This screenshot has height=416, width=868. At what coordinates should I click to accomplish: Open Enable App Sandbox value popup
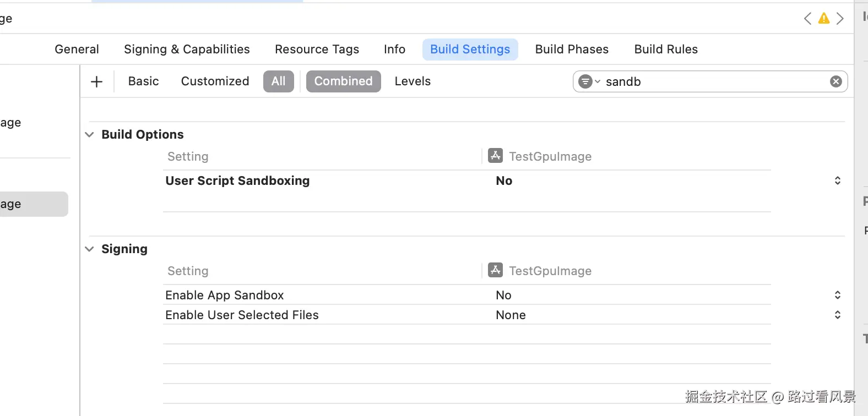point(837,295)
